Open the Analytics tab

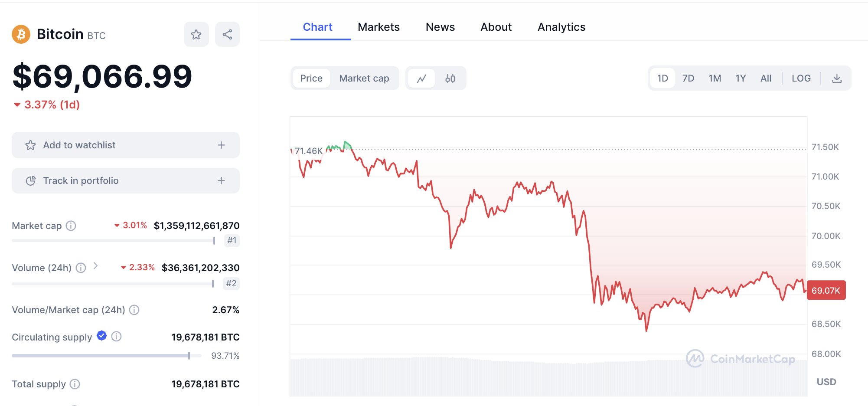tap(561, 27)
